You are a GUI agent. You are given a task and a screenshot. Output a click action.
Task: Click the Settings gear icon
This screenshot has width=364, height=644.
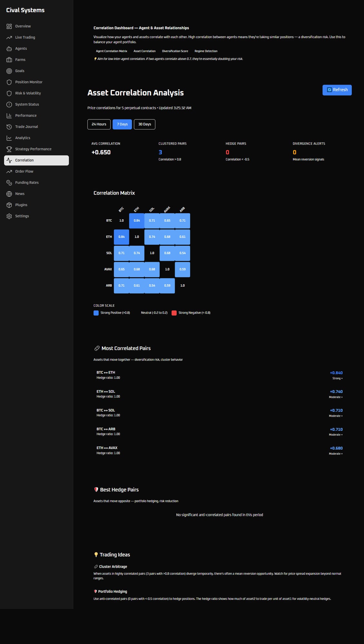point(9,216)
